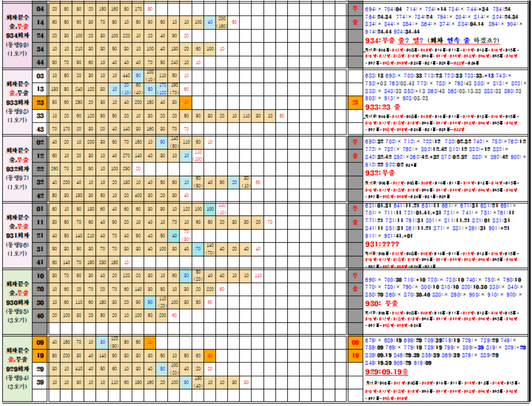Select the orange row label 23 in the 933회차 block
Viewport: 532px width, 406px height.
[x=40, y=102]
